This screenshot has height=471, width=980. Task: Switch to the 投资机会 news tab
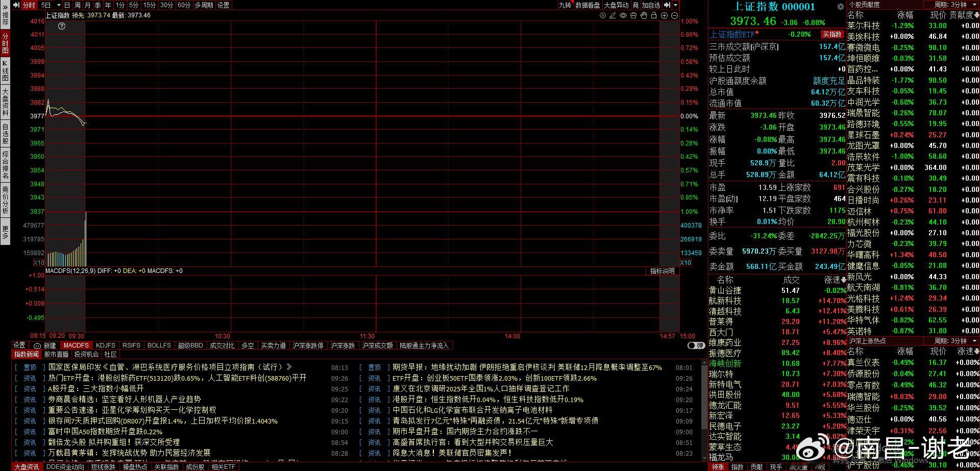pos(86,354)
